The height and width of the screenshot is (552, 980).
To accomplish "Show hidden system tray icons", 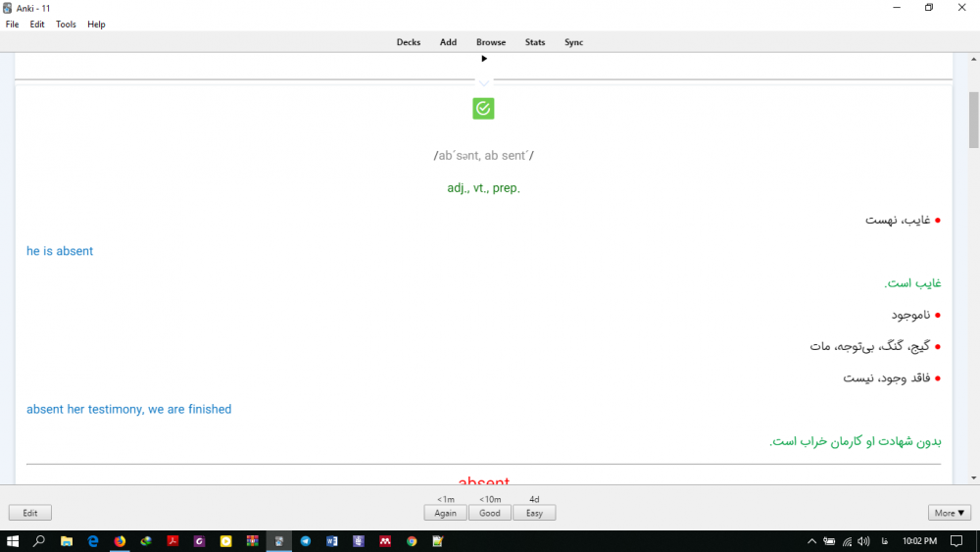I will [811, 541].
